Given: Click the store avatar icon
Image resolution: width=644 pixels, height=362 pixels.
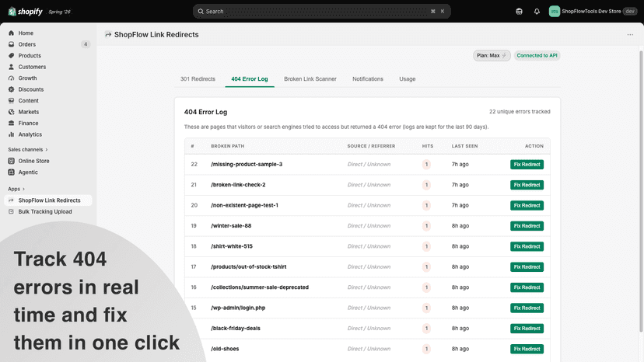Looking at the screenshot, I should [554, 12].
